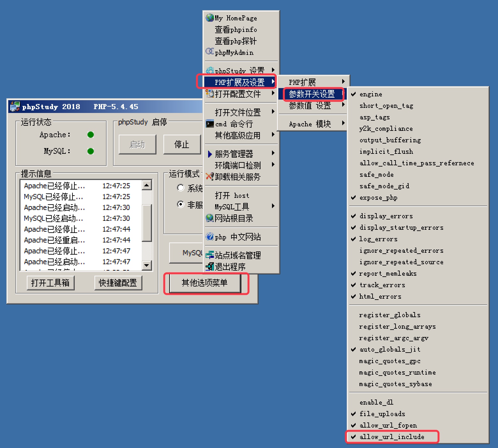This screenshot has width=498, height=448.
Task: Click the phpStudy settings gear icon
Action: coord(210,70)
